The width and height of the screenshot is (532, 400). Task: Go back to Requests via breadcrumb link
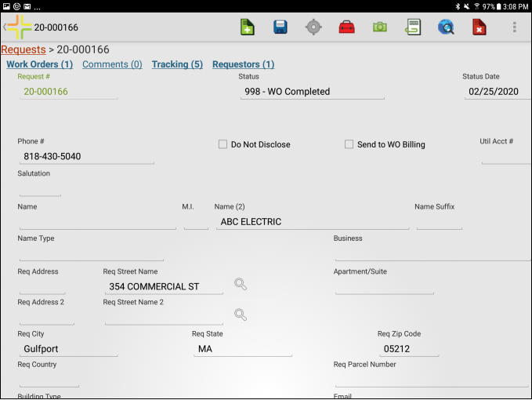pos(24,49)
